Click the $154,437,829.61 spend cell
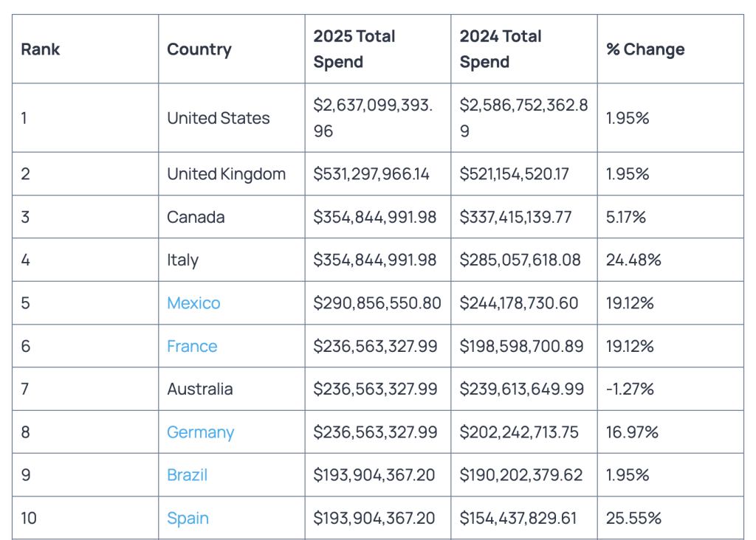Screen dimensions: 756x540 coord(518,518)
